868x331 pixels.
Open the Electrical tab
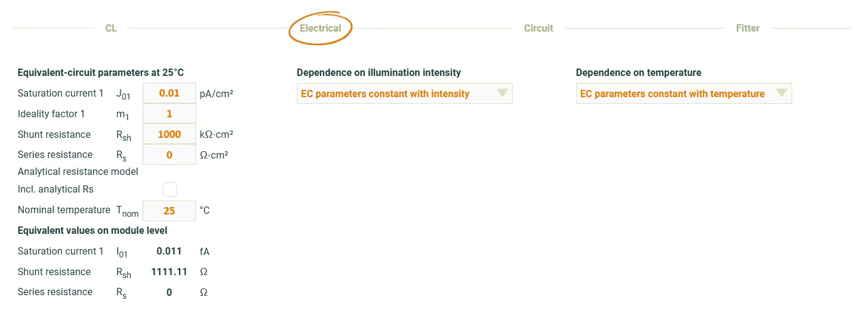tap(320, 28)
